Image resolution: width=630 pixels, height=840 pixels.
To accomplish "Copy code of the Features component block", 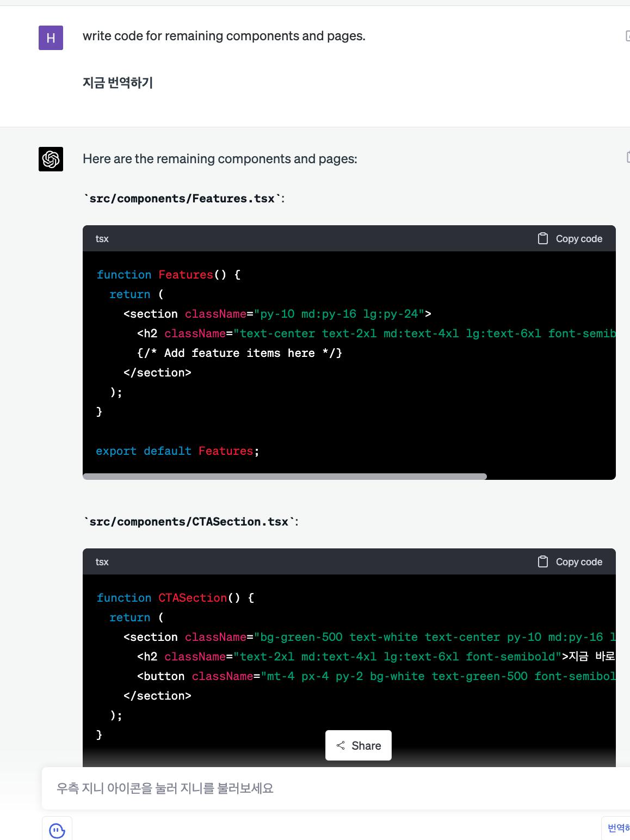I will tap(570, 238).
